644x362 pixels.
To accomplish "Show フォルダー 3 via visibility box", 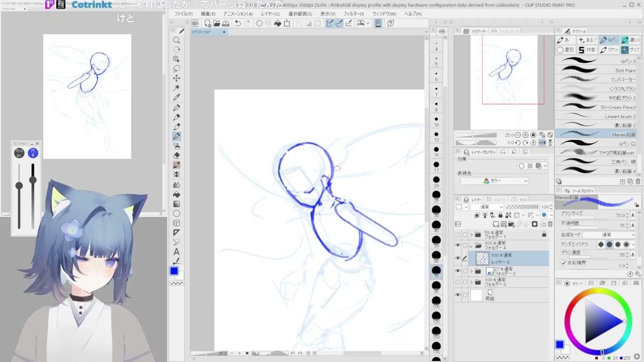I will [x=457, y=282].
